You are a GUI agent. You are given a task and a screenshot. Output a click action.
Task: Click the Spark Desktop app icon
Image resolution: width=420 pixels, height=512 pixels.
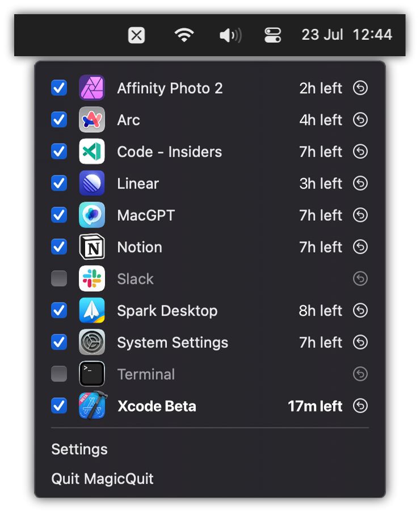click(92, 310)
